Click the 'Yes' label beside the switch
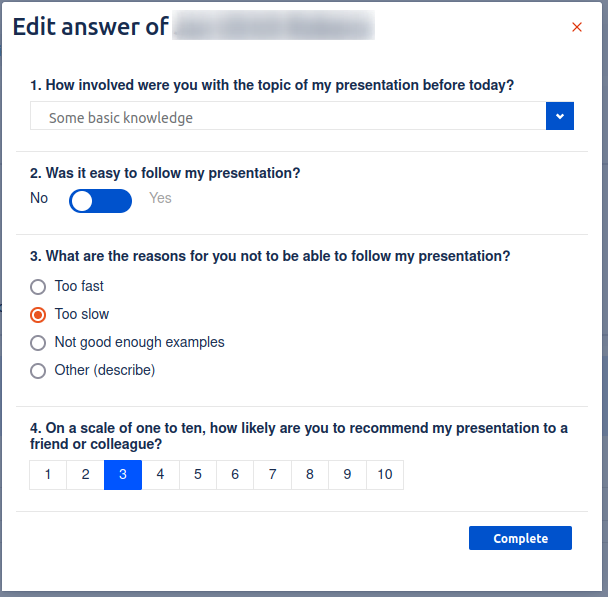Image resolution: width=608 pixels, height=597 pixels. point(160,198)
